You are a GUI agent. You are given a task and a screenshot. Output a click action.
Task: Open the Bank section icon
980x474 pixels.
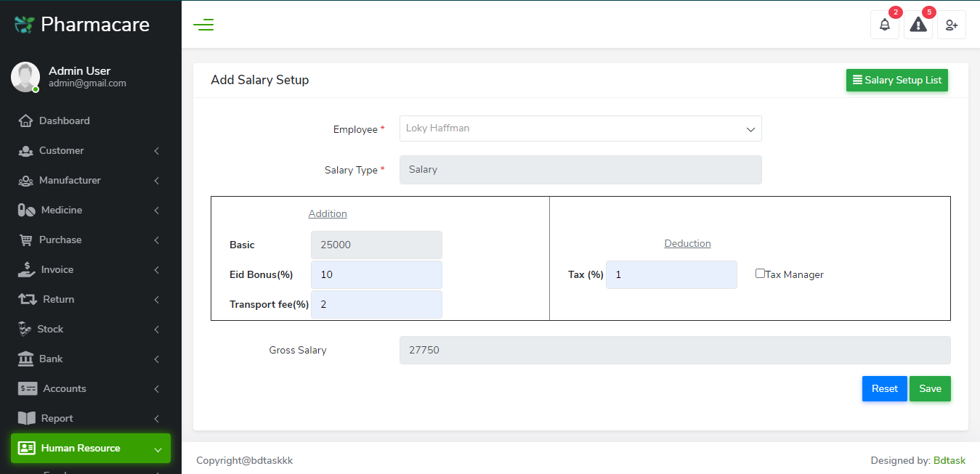click(25, 359)
